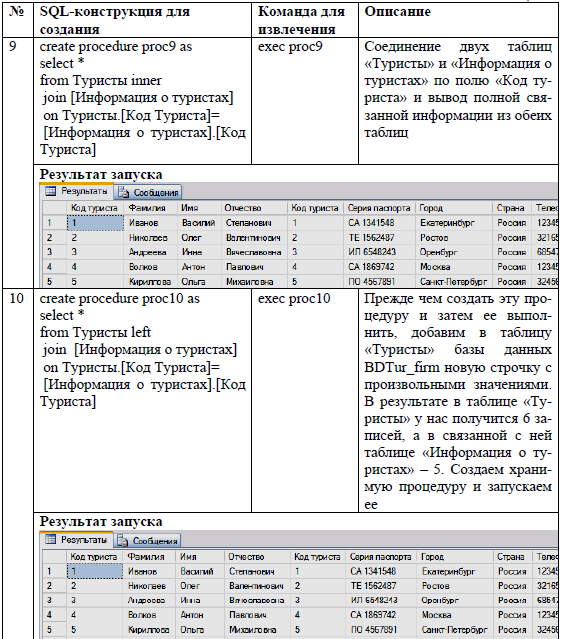Select Николаев cell in proc9 grid

pyautogui.click(x=150, y=238)
